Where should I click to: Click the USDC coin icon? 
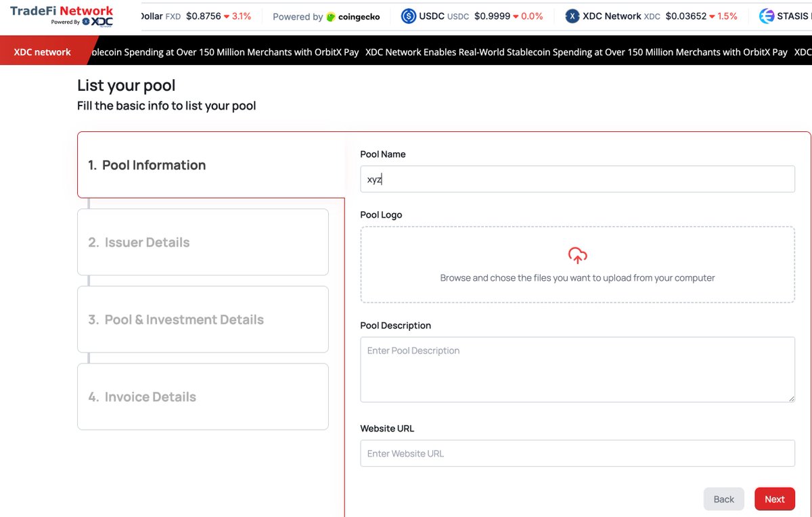(409, 16)
